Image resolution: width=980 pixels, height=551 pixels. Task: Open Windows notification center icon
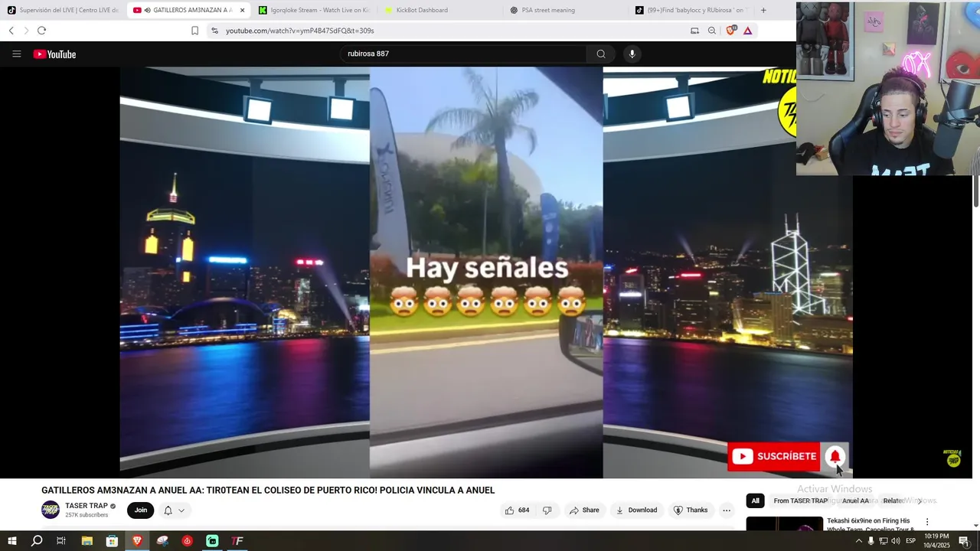point(964,541)
